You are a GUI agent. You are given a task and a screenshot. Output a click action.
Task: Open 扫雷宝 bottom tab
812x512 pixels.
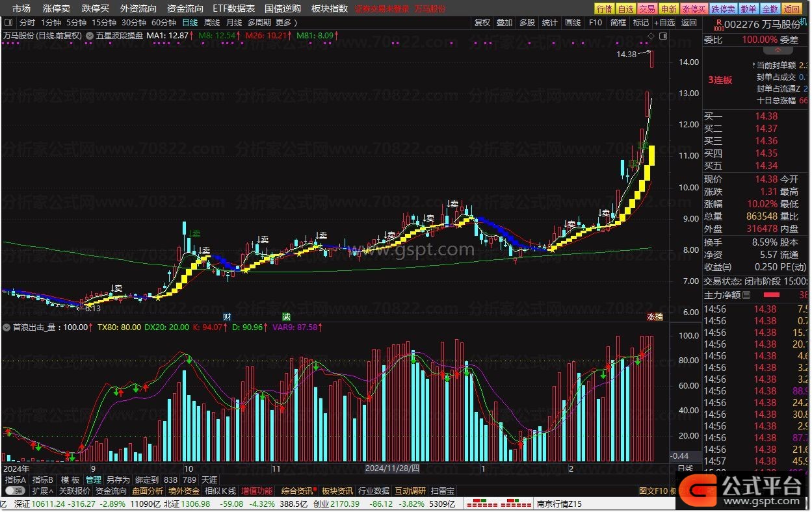click(443, 491)
